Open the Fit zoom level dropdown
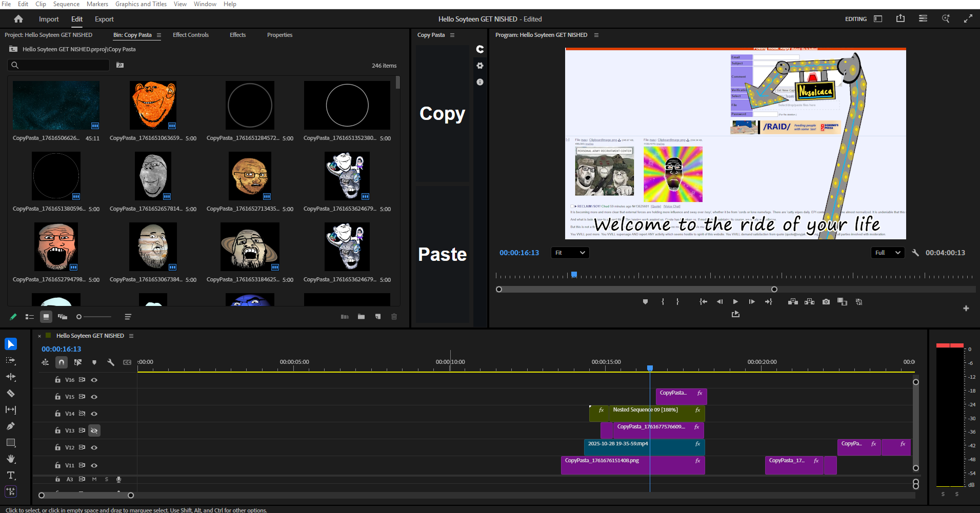The width and height of the screenshot is (980, 513). [x=570, y=253]
